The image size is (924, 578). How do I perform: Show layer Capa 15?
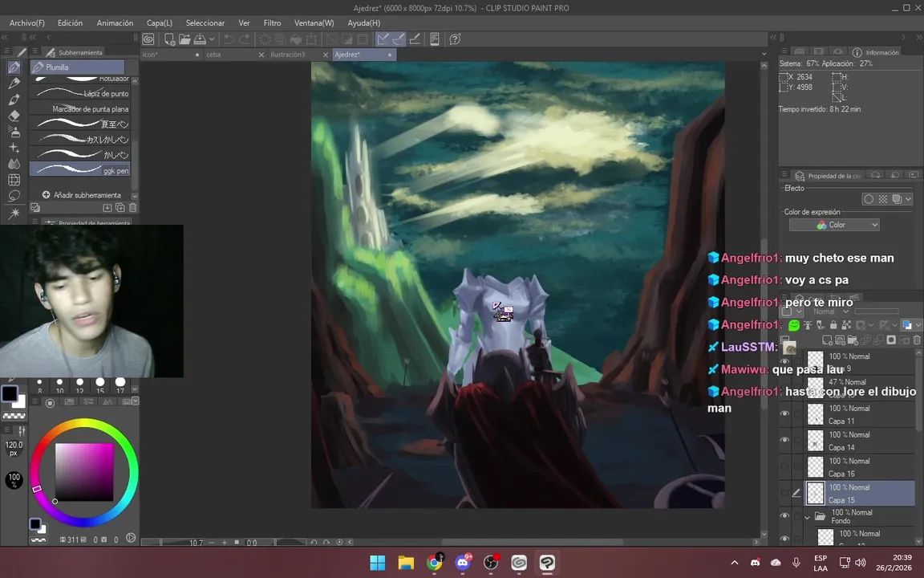(784, 493)
